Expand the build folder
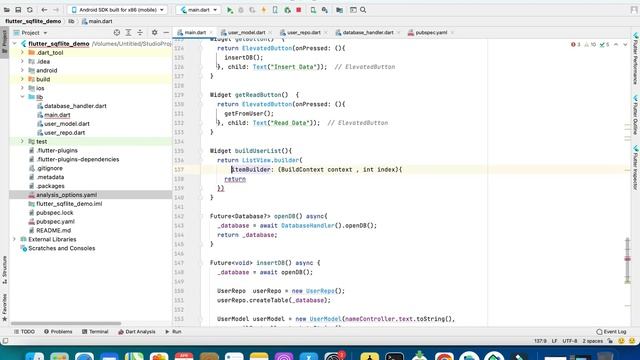 (x=22, y=79)
